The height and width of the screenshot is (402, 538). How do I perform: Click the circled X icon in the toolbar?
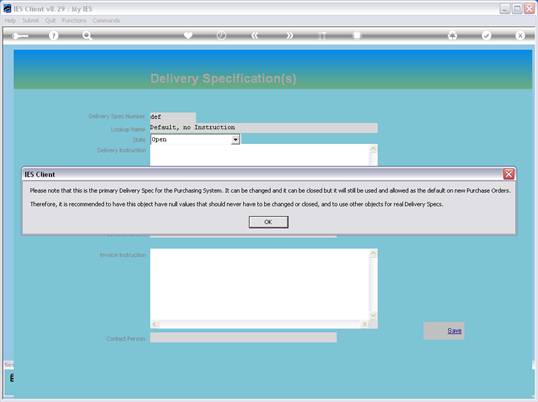coord(520,35)
